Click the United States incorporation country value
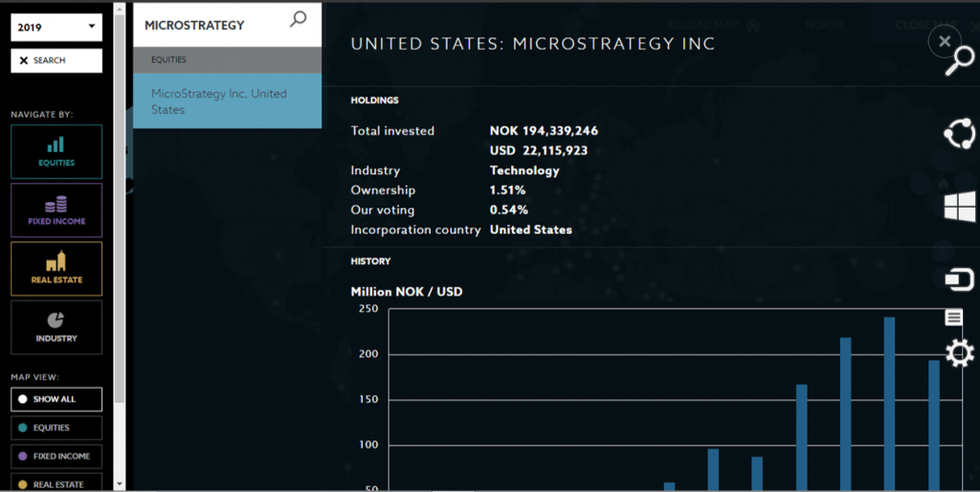 (530, 230)
